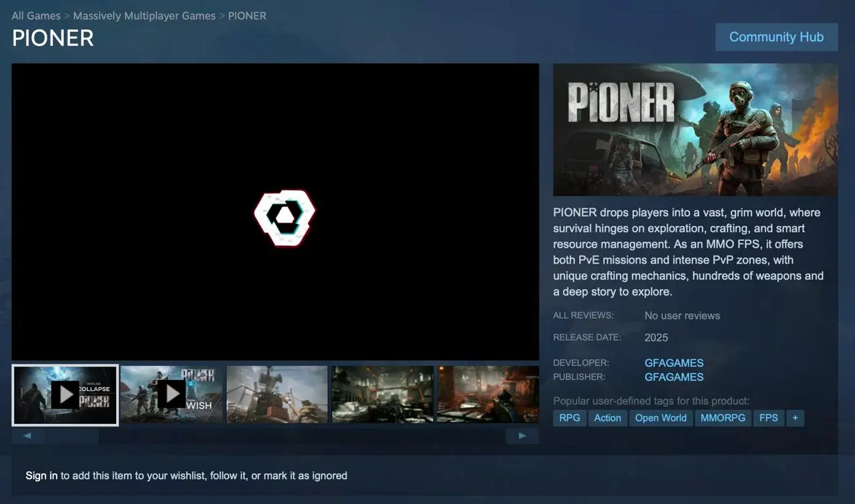The width and height of the screenshot is (855, 504).
Task: Open the Community Hub
Action: click(776, 37)
